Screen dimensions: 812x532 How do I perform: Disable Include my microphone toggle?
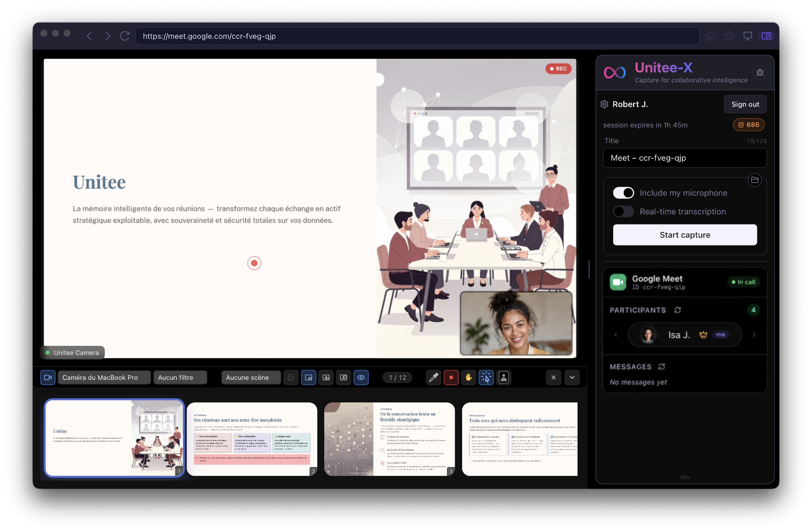coord(624,193)
